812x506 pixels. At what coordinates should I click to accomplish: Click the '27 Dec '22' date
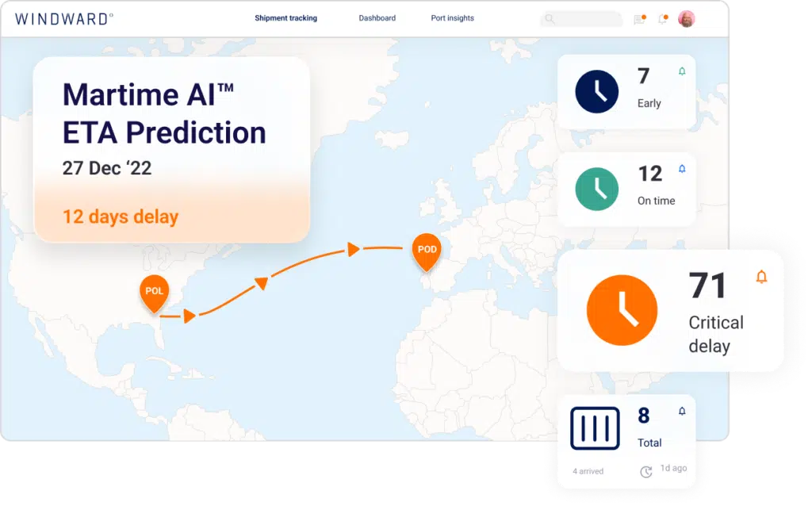point(107,168)
